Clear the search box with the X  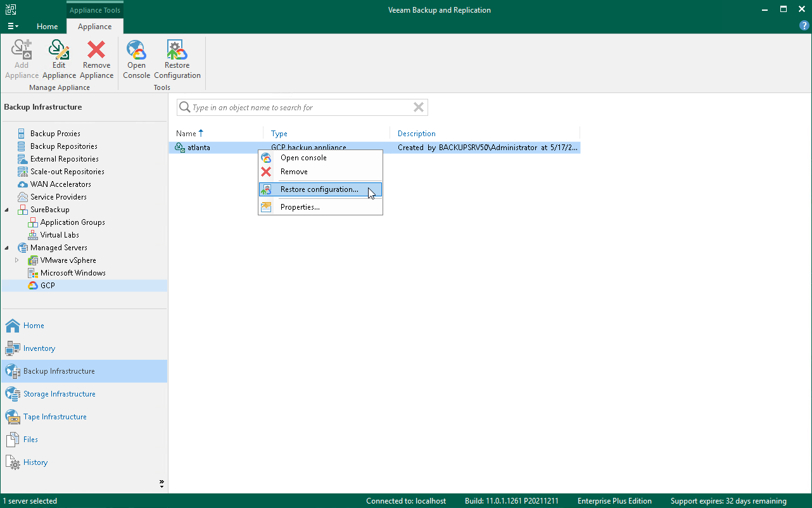(x=419, y=108)
